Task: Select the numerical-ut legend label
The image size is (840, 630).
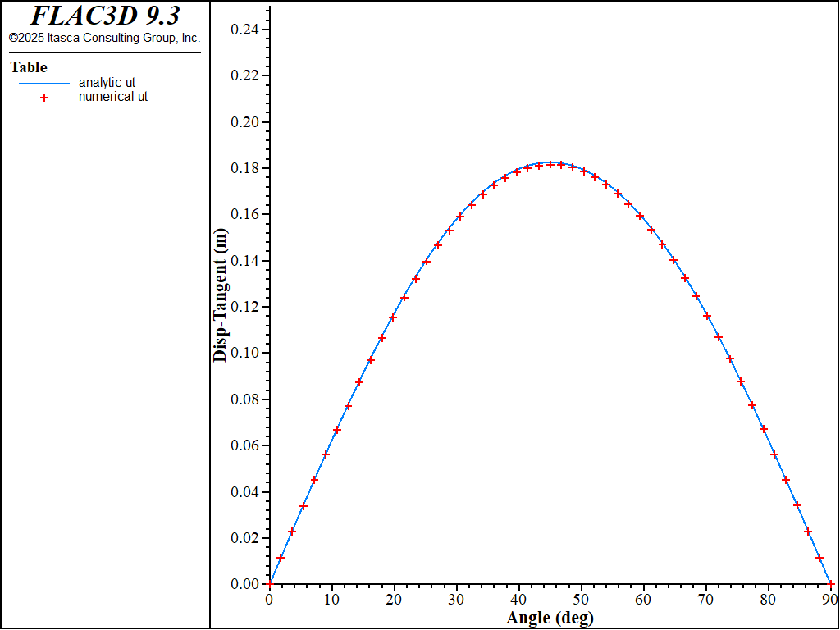Action: click(113, 96)
